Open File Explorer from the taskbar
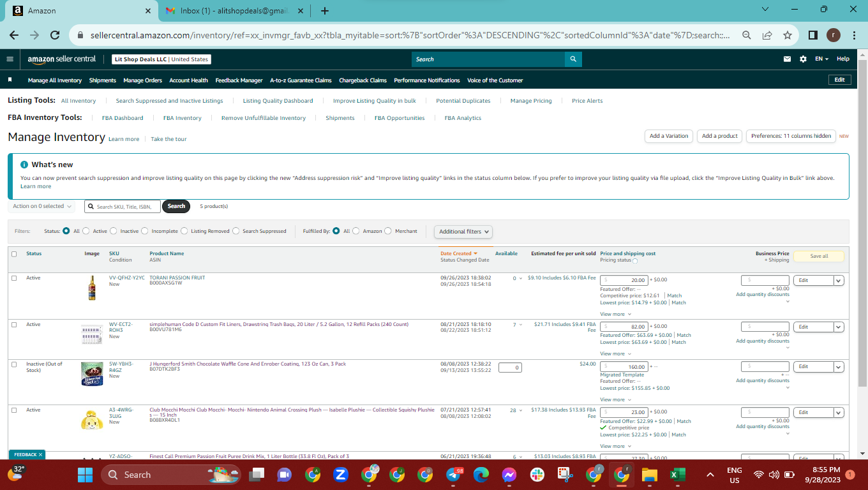 [x=649, y=475]
